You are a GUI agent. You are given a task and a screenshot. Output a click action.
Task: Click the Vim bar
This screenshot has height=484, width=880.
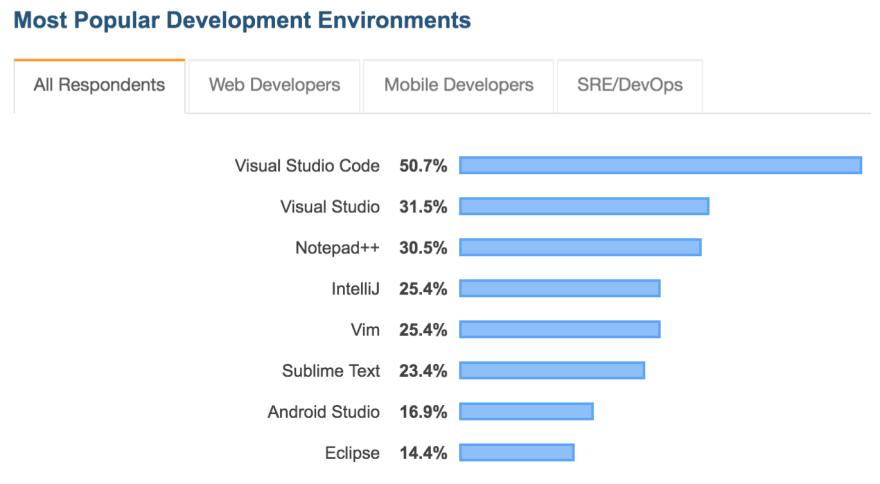(560, 330)
